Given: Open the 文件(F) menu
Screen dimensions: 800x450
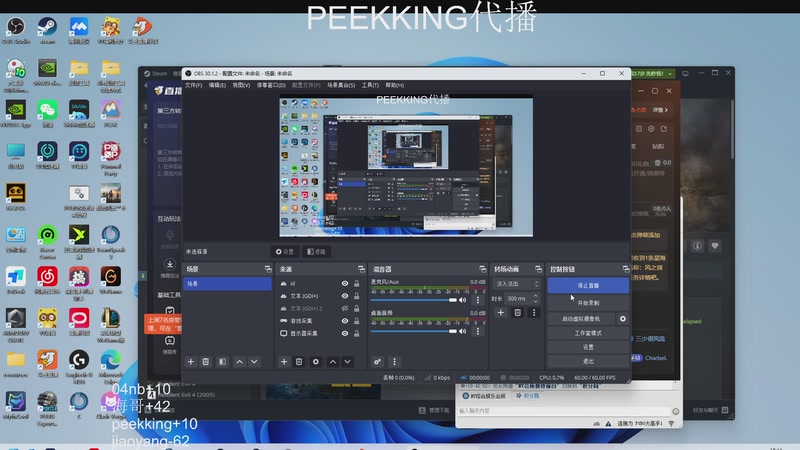Looking at the screenshot, I should click(193, 85).
